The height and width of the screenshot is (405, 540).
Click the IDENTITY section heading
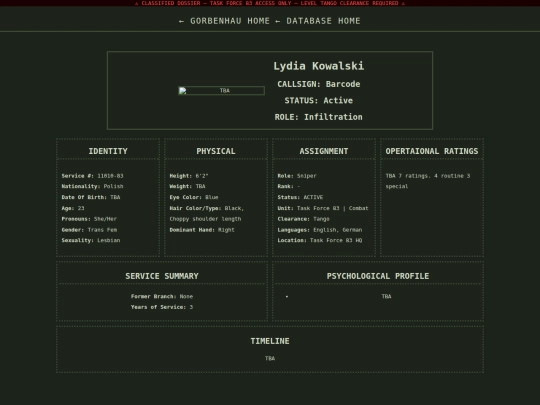108,151
